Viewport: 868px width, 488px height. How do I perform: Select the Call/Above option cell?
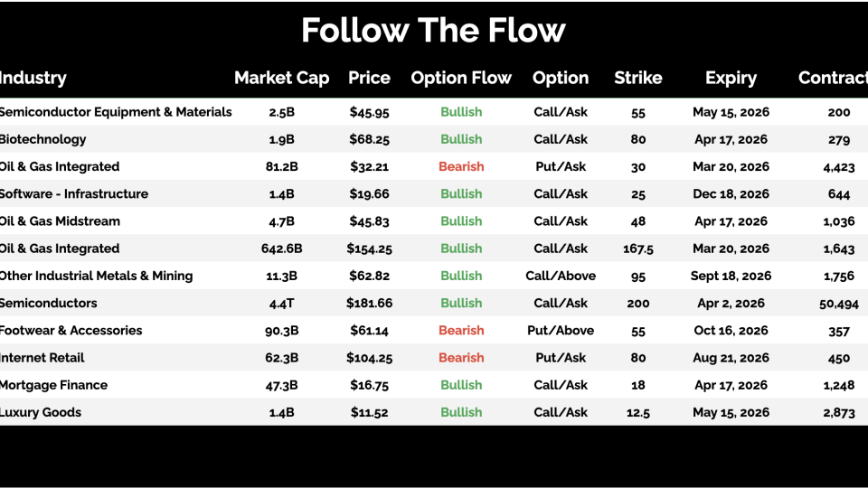click(x=561, y=276)
